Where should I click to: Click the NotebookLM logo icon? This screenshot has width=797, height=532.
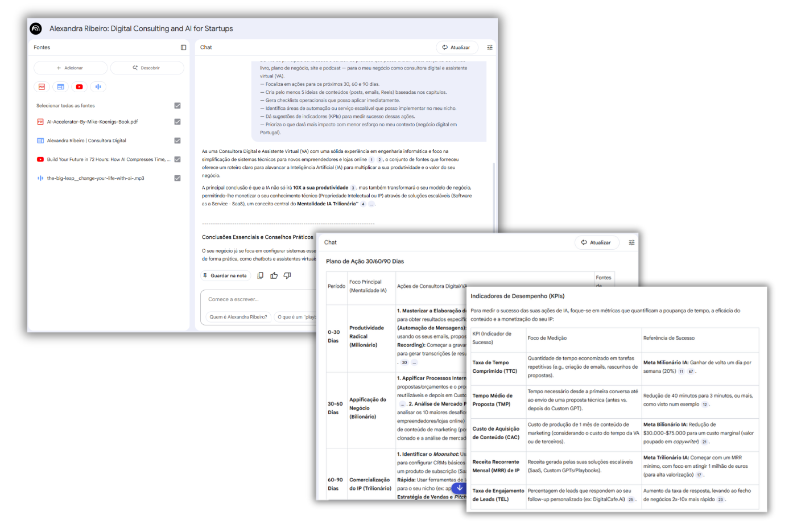(36, 28)
